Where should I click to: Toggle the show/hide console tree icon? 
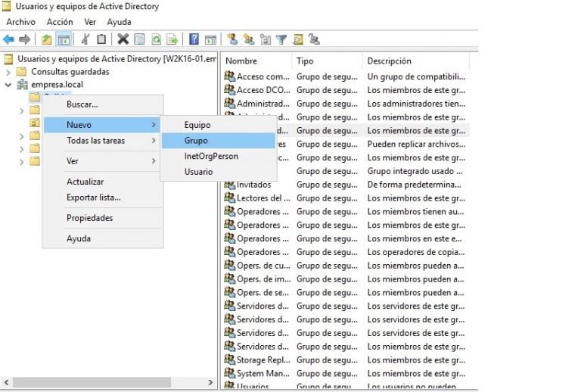pos(64,39)
